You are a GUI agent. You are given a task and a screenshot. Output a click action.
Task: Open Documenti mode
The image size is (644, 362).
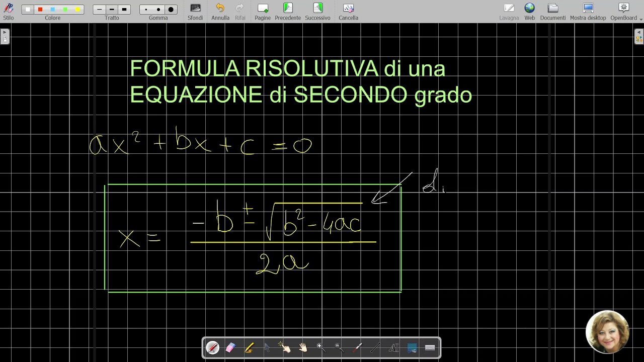point(553,11)
